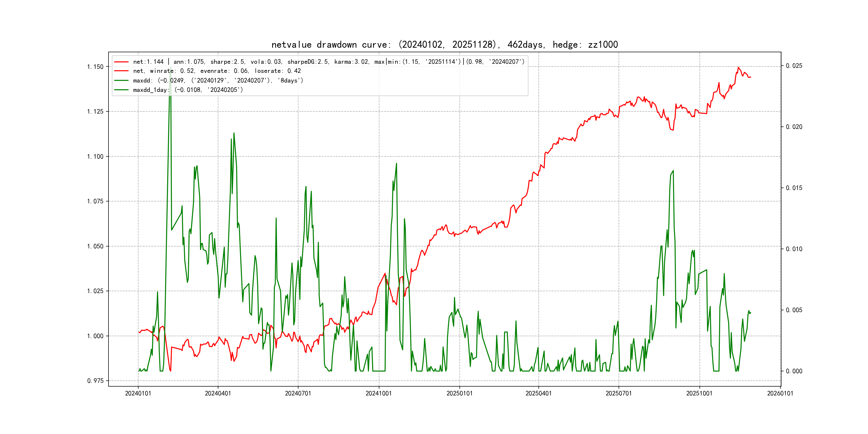Screen dimensions: 868x434
Task: Click the chart title text
Action: pyautogui.click(x=444, y=44)
